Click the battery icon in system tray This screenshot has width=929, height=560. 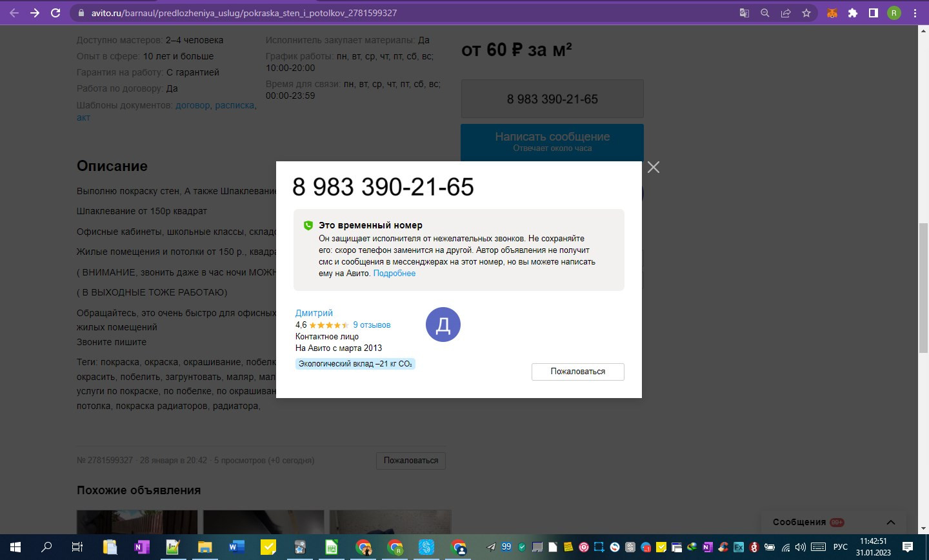[x=770, y=547]
